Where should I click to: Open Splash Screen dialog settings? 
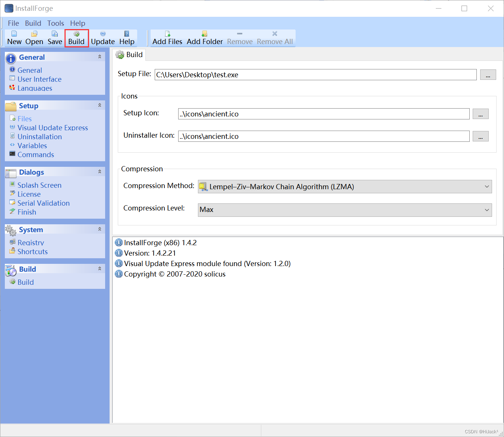click(x=39, y=185)
